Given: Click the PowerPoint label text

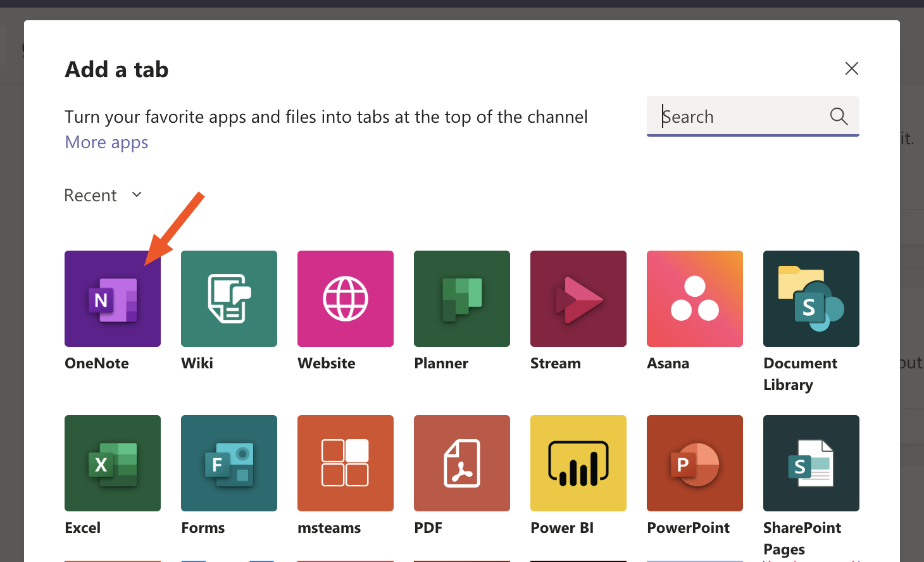Looking at the screenshot, I should pos(689,528).
